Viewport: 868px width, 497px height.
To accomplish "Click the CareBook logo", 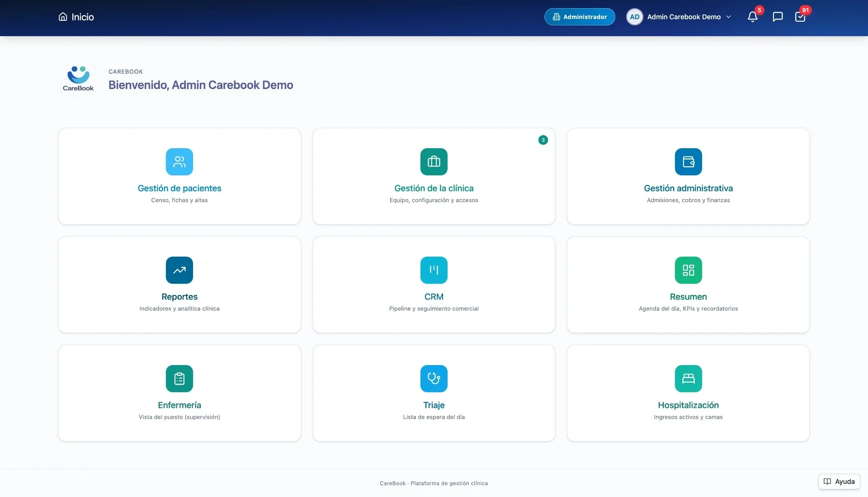I will [78, 79].
